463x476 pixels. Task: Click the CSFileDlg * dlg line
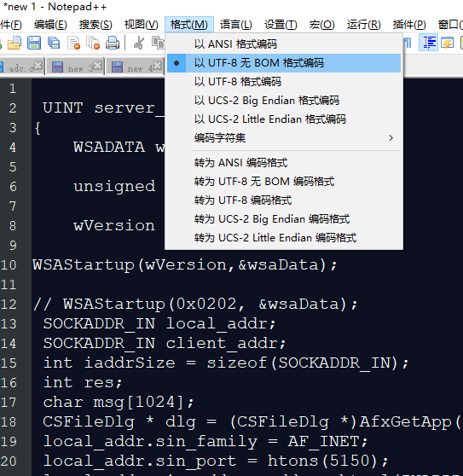tap(252, 421)
